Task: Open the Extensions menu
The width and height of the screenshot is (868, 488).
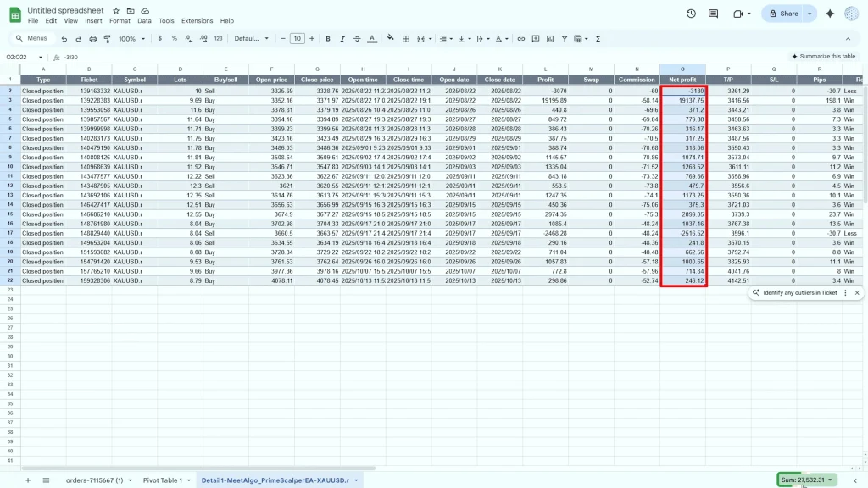Action: coord(197,20)
